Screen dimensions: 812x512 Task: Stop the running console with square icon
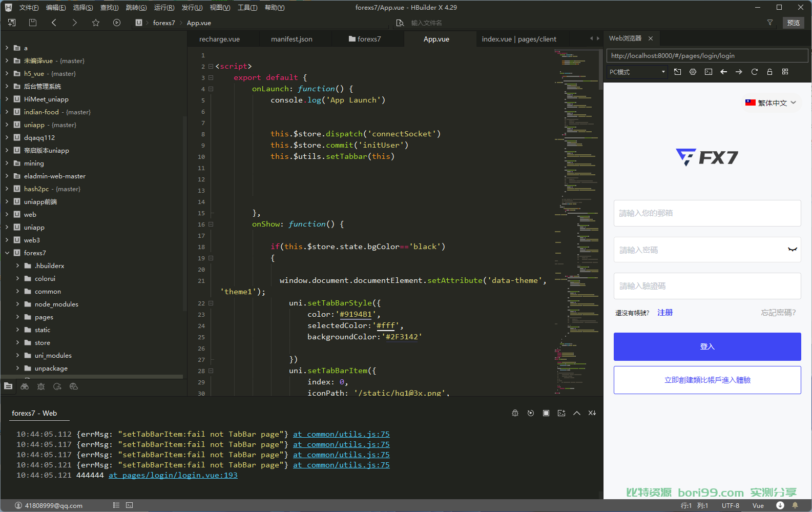click(x=546, y=413)
